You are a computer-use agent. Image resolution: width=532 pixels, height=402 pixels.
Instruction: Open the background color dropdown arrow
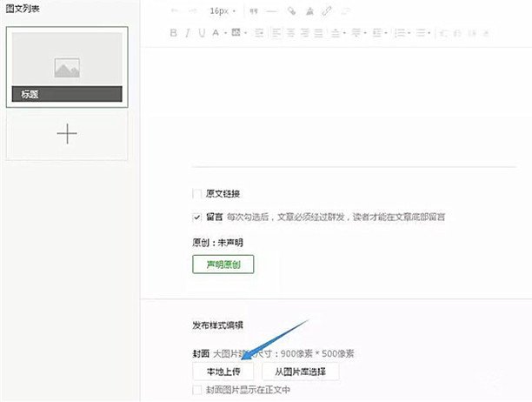pyautogui.click(x=245, y=33)
